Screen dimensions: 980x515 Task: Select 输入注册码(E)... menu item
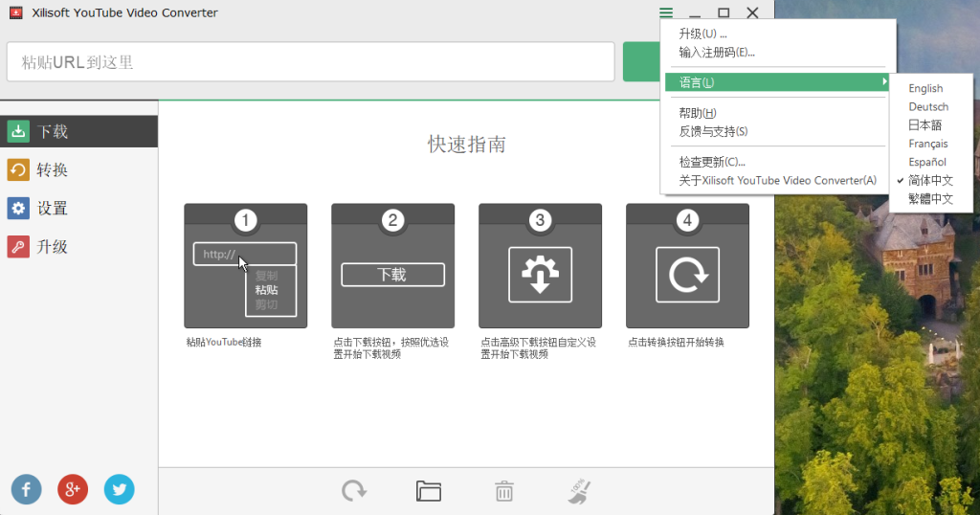coord(717,52)
